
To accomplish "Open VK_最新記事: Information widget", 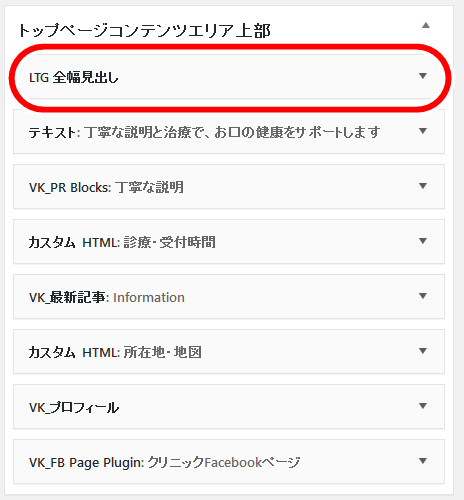I will click(229, 297).
